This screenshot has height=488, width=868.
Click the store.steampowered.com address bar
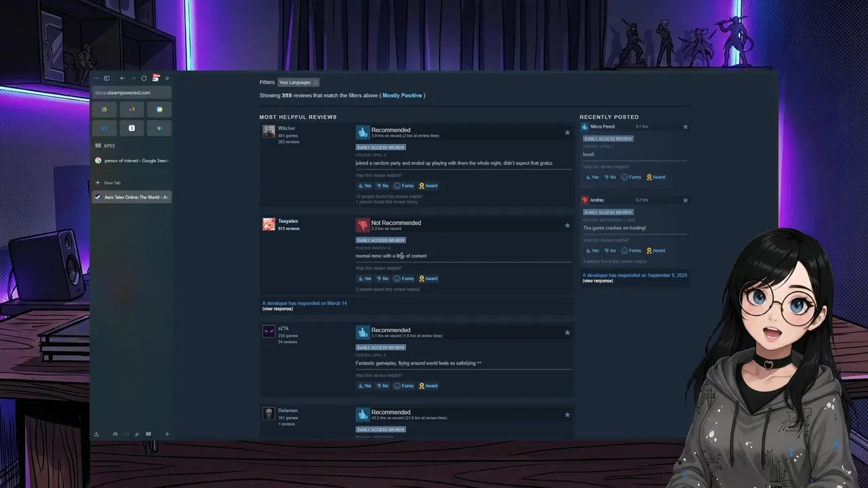pos(132,92)
